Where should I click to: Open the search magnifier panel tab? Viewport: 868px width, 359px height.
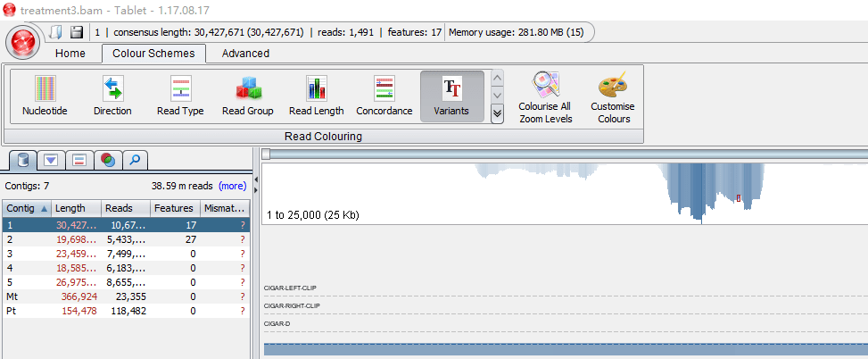135,160
